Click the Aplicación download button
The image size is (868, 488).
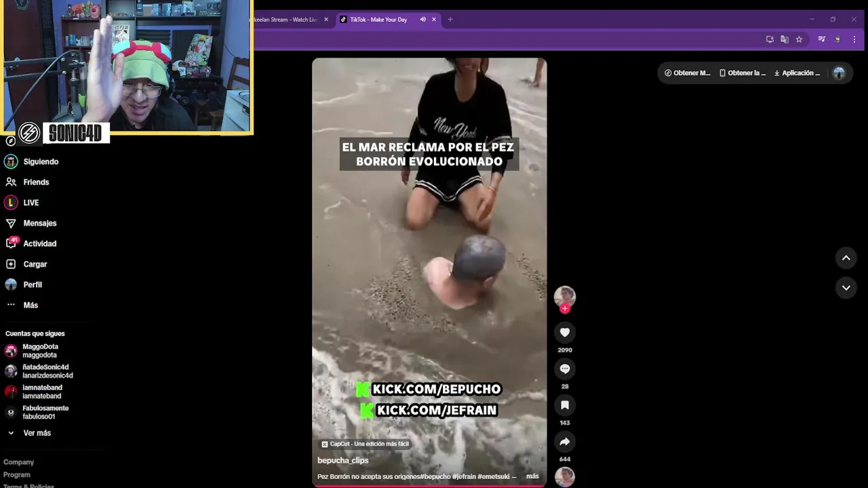797,73
